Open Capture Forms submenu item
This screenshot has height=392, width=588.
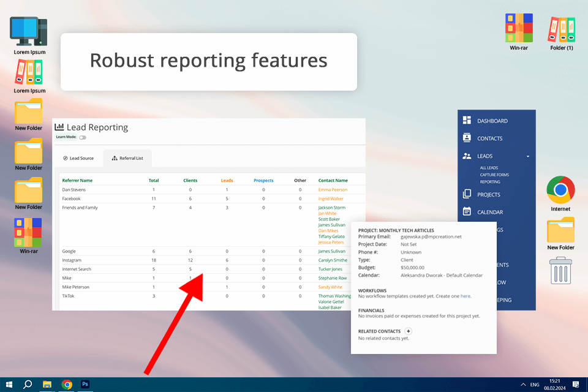click(494, 175)
